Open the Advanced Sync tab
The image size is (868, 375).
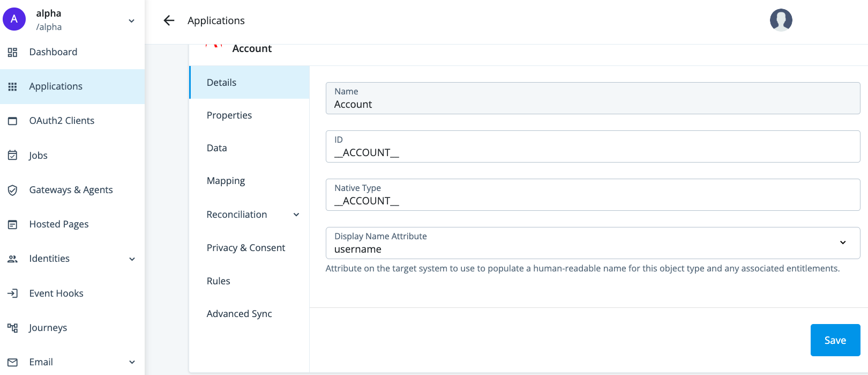[x=250, y=314]
